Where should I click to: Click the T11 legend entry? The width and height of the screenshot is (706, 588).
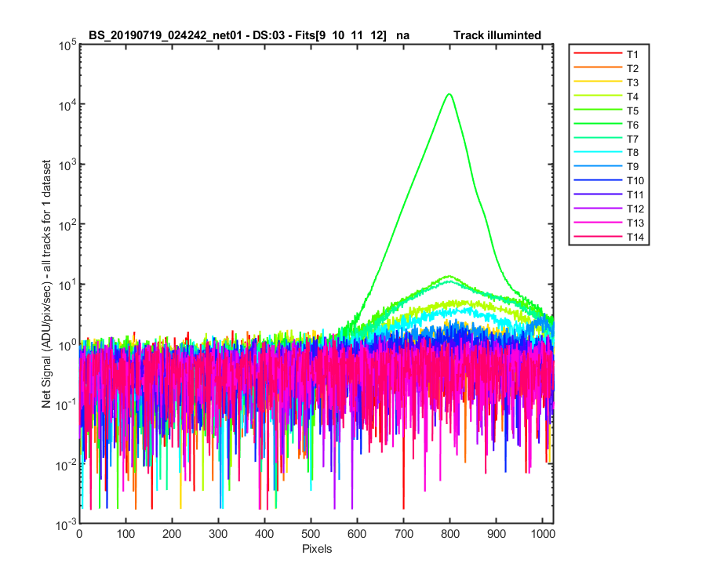[x=609, y=194]
